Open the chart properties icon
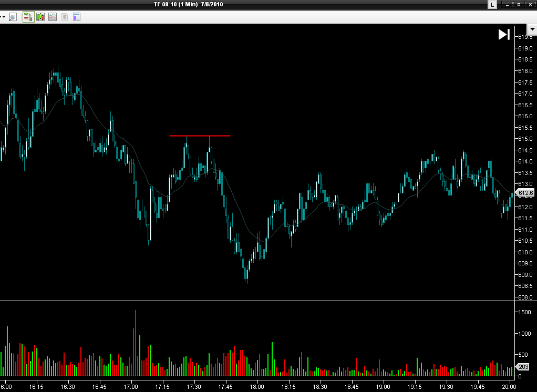 77,17
